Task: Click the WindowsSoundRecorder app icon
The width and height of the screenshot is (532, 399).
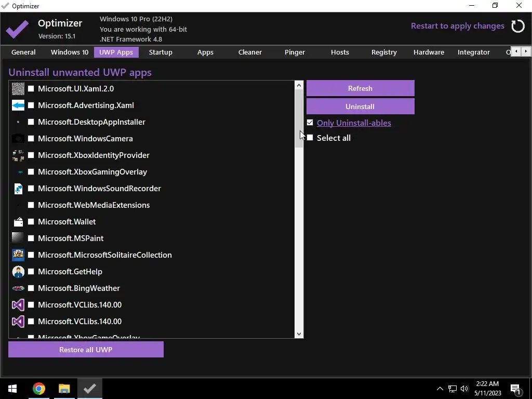Action: tap(18, 189)
